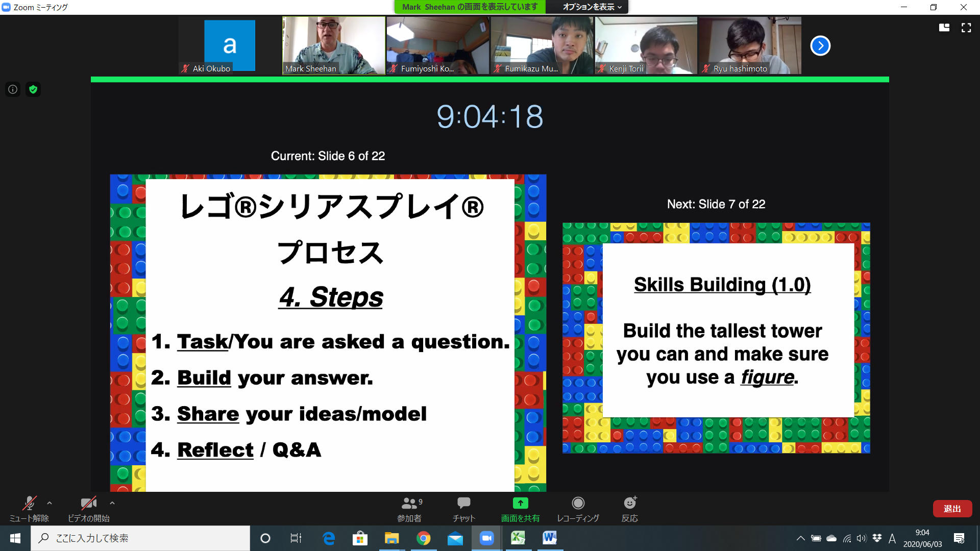Open Dropbox icon in system tray
The height and width of the screenshot is (551, 980).
click(877, 538)
